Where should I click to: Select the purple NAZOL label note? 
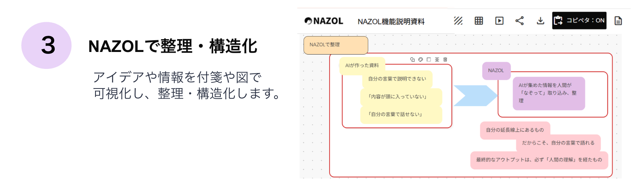click(x=496, y=71)
